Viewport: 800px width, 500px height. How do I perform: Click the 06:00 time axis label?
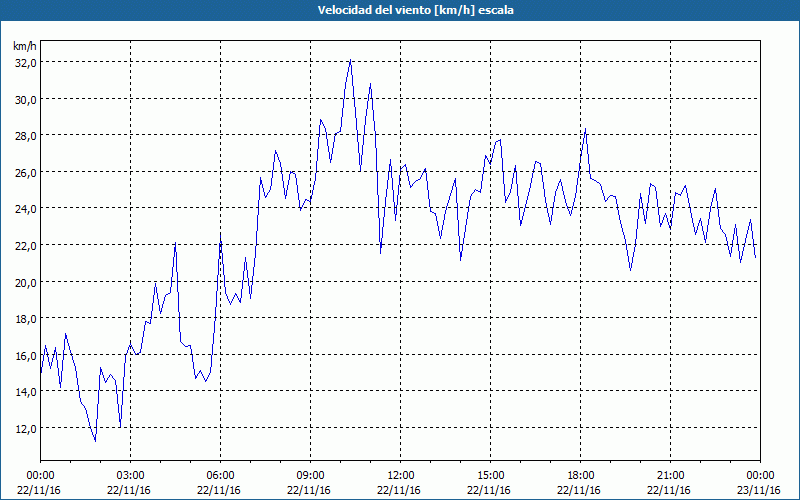[220, 476]
